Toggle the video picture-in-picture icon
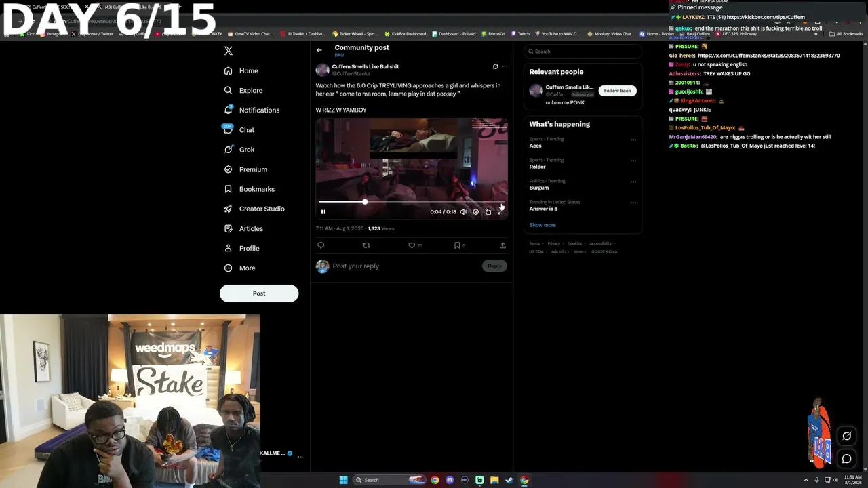Viewport: 868px width, 488px height. point(488,212)
